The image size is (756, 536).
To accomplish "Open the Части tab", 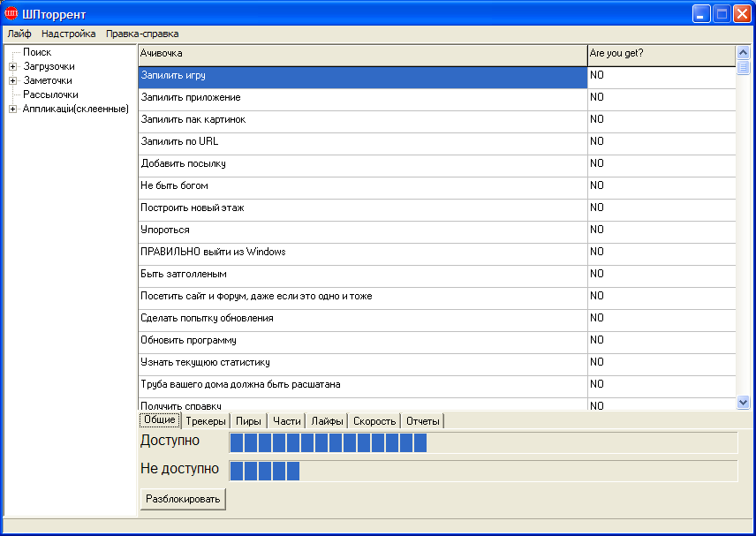I will pyautogui.click(x=287, y=421).
